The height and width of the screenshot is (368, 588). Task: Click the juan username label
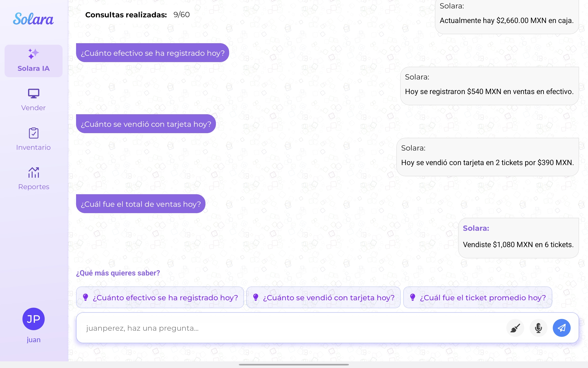click(33, 339)
